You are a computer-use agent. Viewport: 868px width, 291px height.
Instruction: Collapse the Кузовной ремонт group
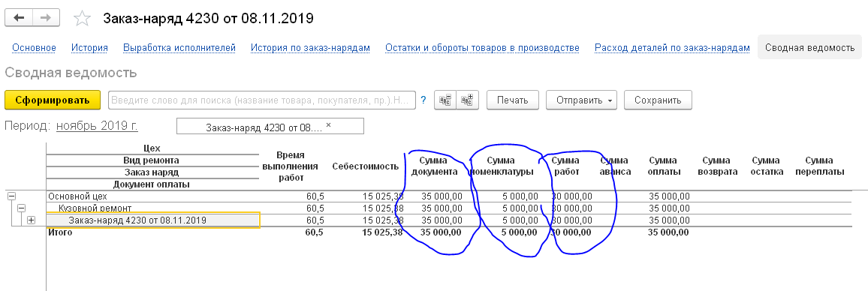tap(21, 208)
